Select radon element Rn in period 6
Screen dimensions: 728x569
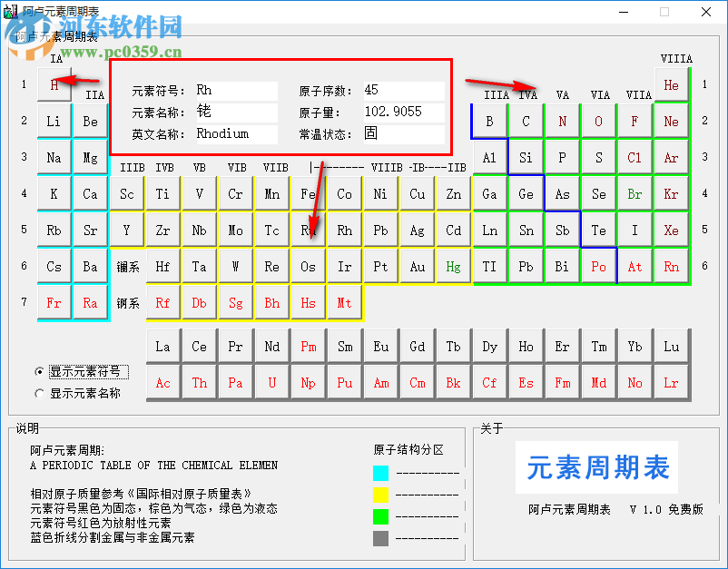671,266
